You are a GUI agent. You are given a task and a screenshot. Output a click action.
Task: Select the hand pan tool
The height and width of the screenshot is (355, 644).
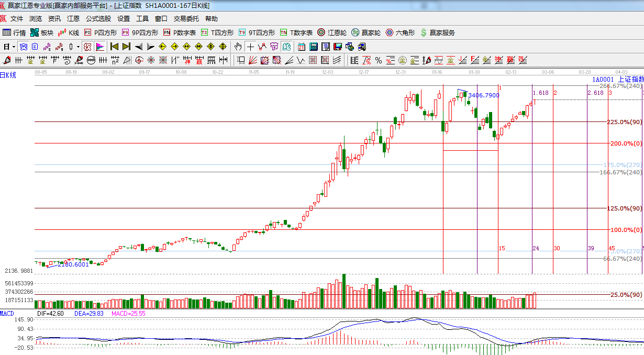point(238,47)
